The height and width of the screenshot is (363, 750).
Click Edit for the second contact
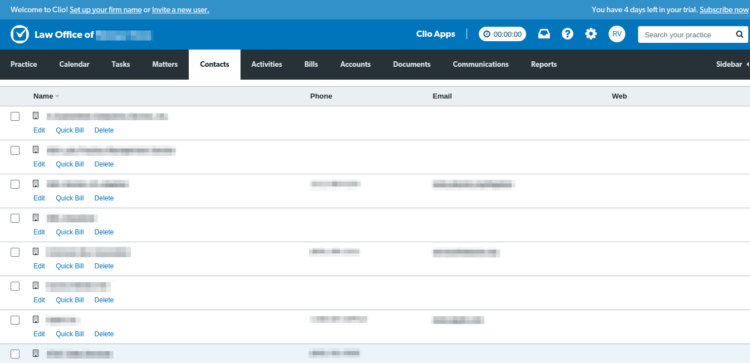click(x=39, y=164)
